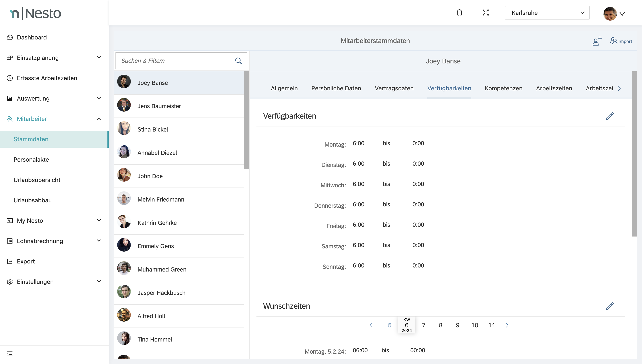
Task: Toggle fullscreen mode icon
Action: click(486, 13)
